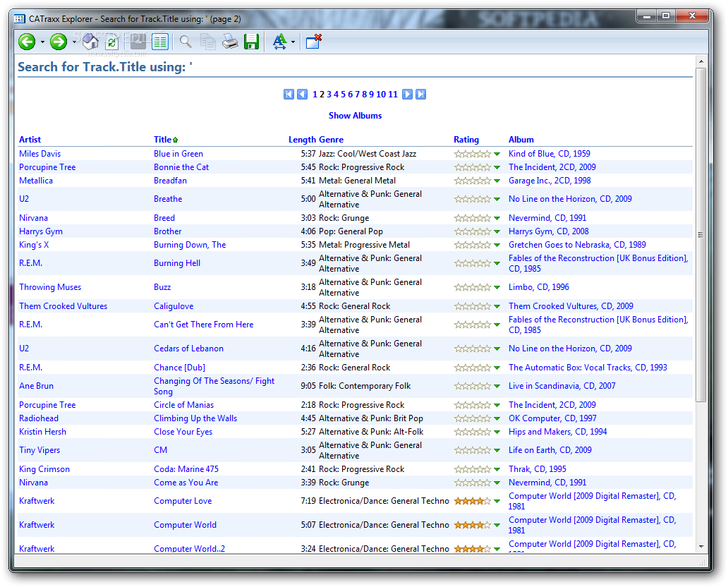728x587 pixels.
Task: Open rating dropdown for Breed
Action: pyautogui.click(x=497, y=218)
